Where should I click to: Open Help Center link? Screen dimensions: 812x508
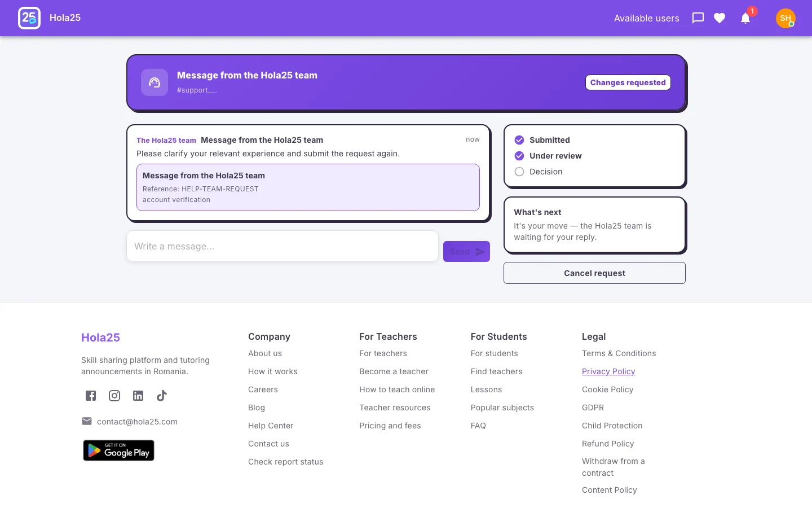271,426
